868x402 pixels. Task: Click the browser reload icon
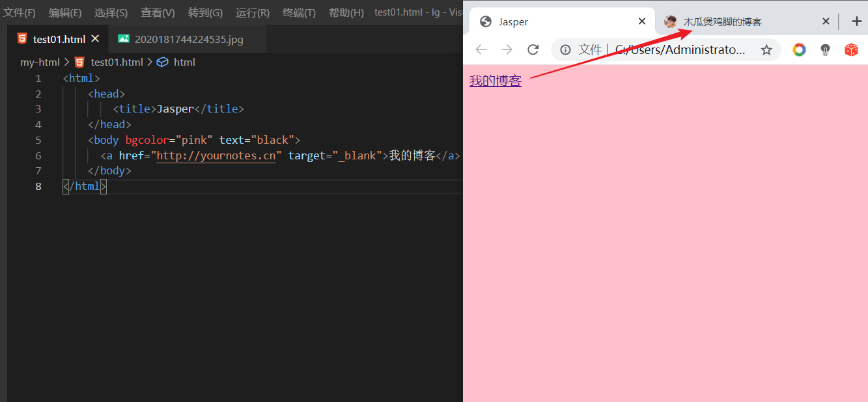[x=533, y=50]
